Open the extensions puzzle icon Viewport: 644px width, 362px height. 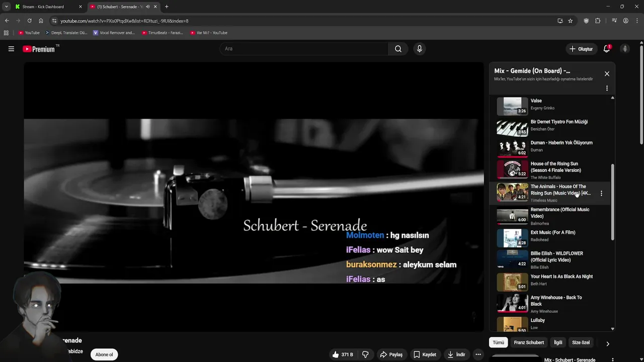(598, 21)
